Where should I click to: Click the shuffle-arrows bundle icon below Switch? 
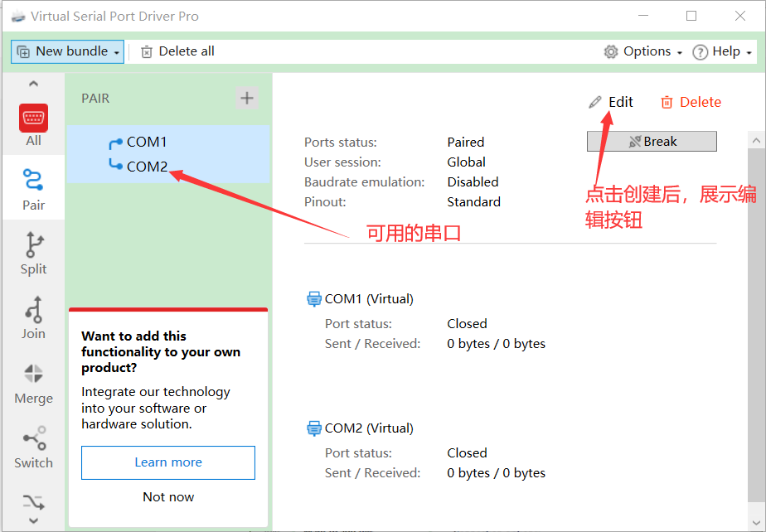pyautogui.click(x=33, y=501)
